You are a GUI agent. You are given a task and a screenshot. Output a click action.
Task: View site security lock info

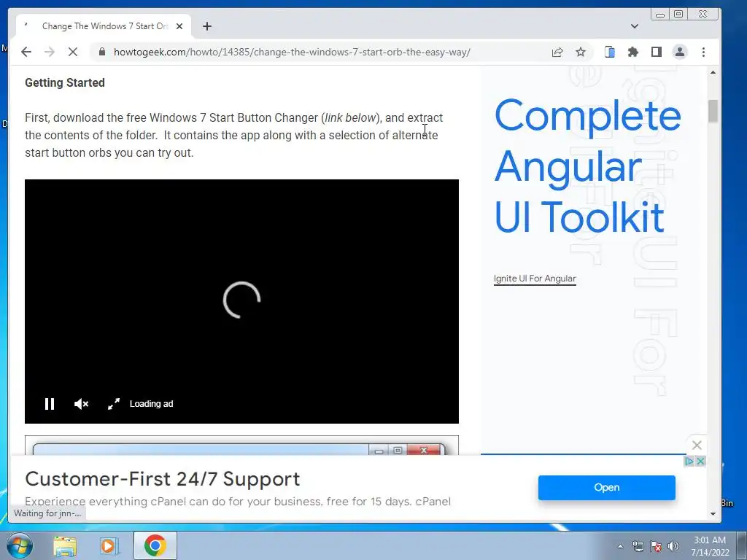coord(102,52)
